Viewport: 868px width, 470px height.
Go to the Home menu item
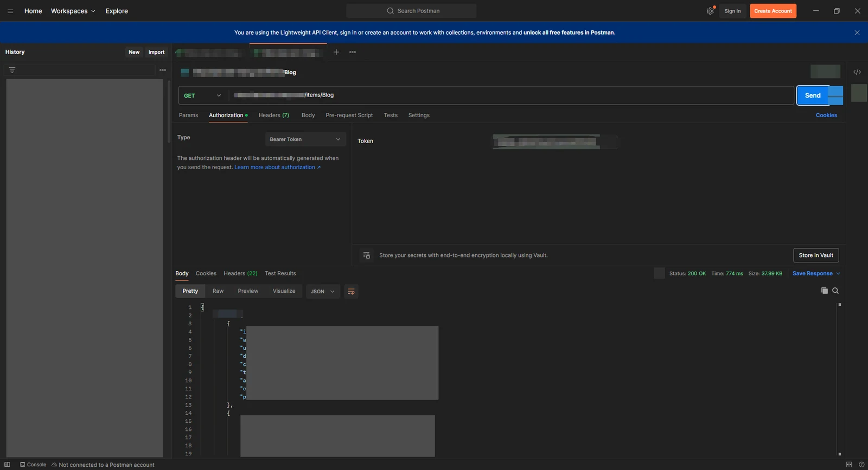coord(33,11)
